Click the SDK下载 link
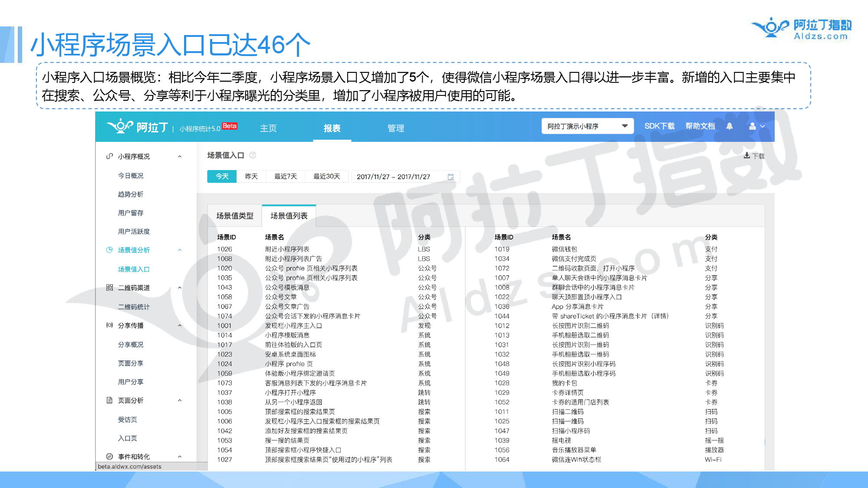The height and width of the screenshot is (488, 868). 659,126
